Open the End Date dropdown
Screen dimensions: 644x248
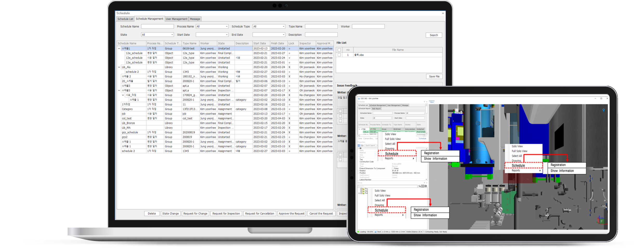click(x=283, y=35)
